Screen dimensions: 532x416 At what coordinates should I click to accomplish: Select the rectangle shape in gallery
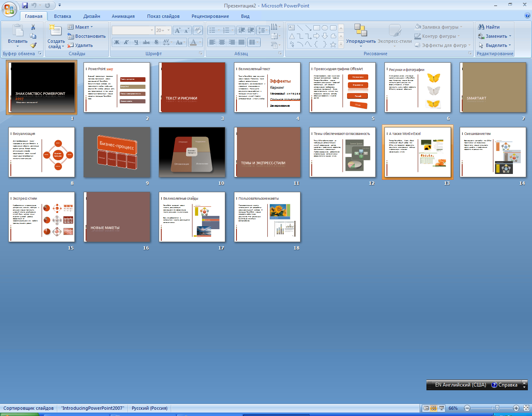coord(316,28)
